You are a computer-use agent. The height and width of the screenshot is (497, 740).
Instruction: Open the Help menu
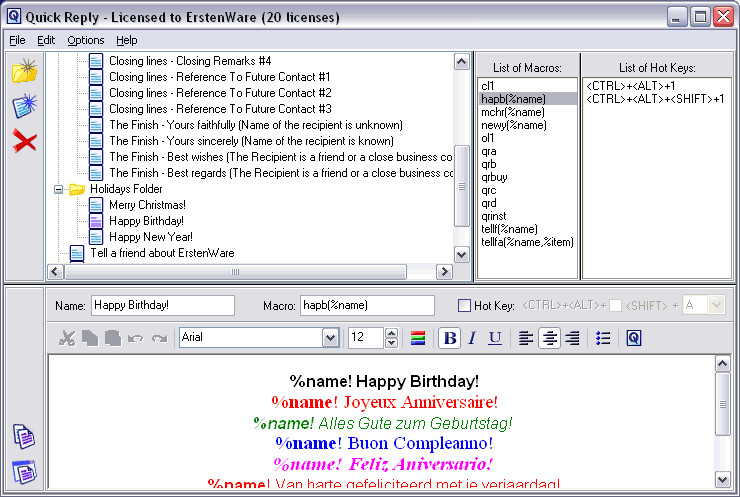click(x=126, y=40)
